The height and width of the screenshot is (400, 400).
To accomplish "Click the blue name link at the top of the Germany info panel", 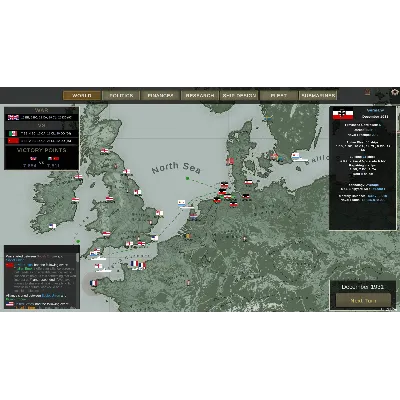I will point(375,110).
